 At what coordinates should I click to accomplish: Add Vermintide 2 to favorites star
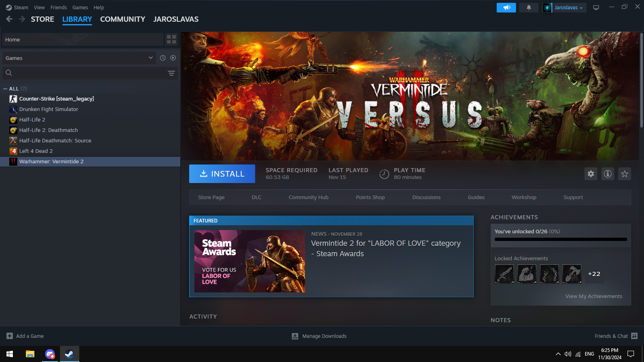click(624, 174)
